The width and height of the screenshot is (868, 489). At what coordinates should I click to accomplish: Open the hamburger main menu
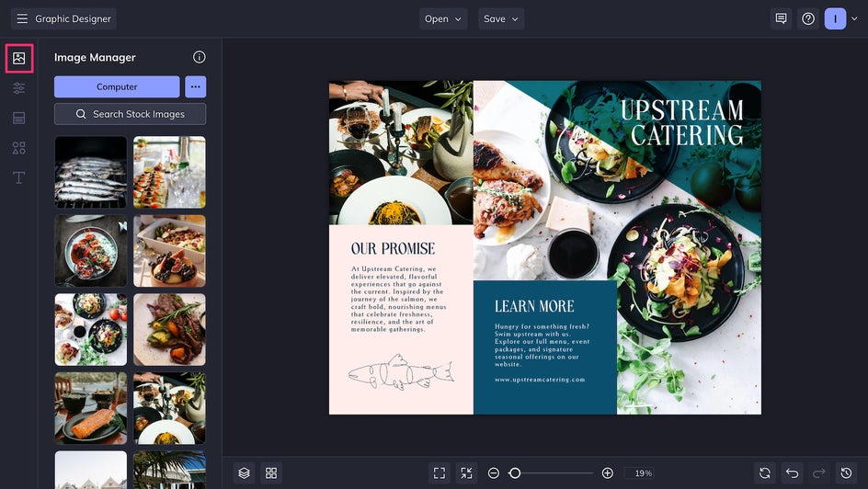point(22,18)
